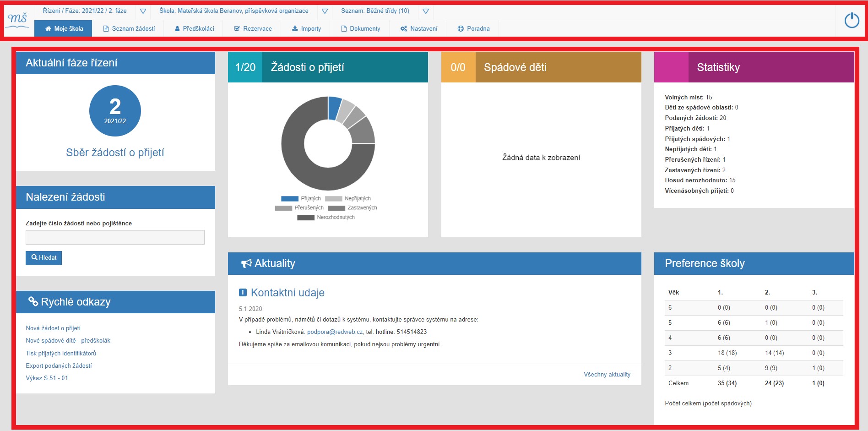
Task: Click the power logout icon
Action: coord(852,20)
